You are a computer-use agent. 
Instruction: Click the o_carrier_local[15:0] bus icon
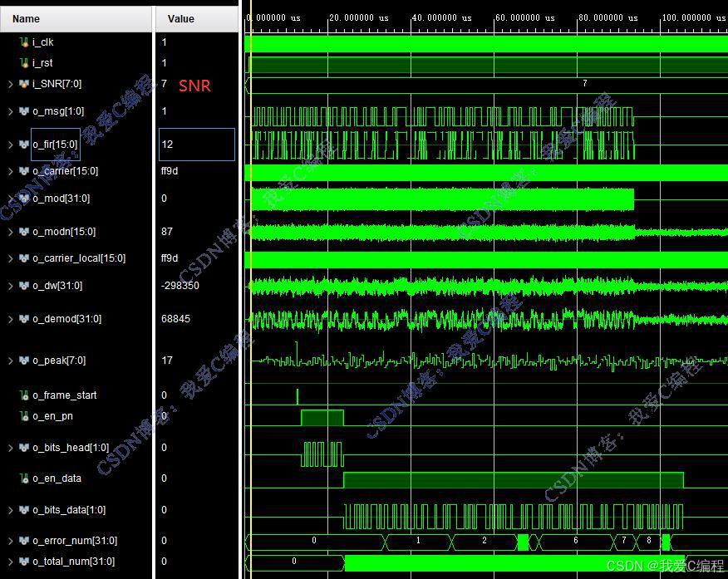(23, 258)
